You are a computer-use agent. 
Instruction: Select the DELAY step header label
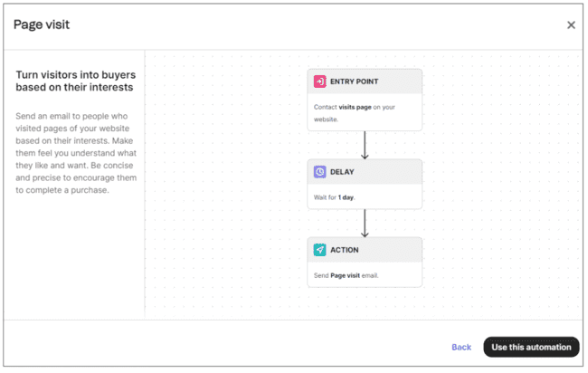click(345, 171)
